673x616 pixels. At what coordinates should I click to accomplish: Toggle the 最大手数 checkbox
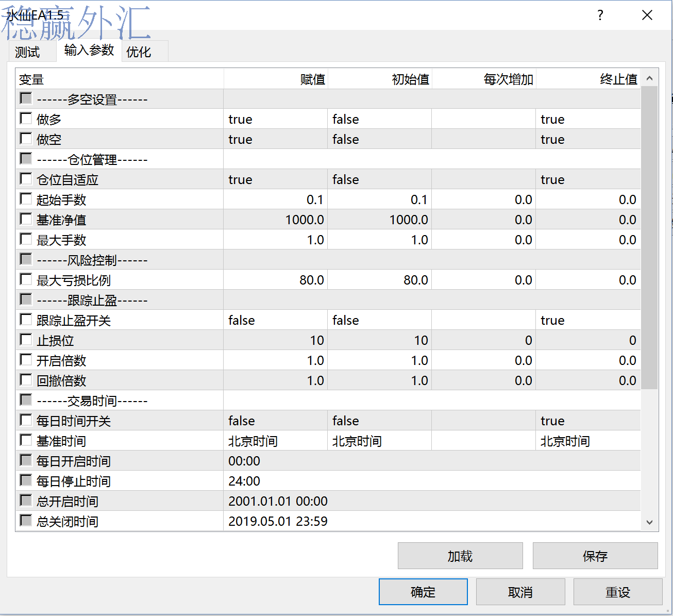26,239
